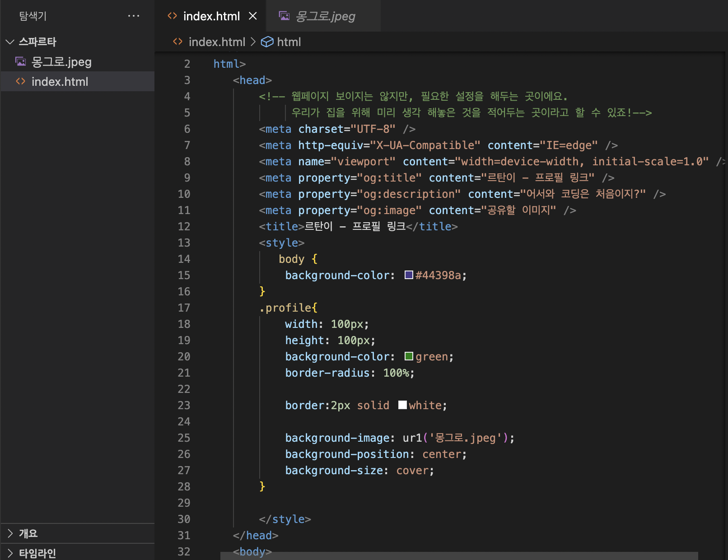This screenshot has width=728, height=560.
Task: Click the closing </style> tag
Action: pos(285,519)
